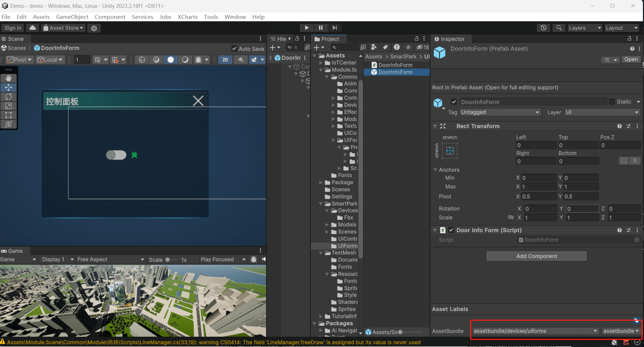Image resolution: width=644 pixels, height=347 pixels.
Task: Enable the Static checkbox
Action: click(612, 102)
